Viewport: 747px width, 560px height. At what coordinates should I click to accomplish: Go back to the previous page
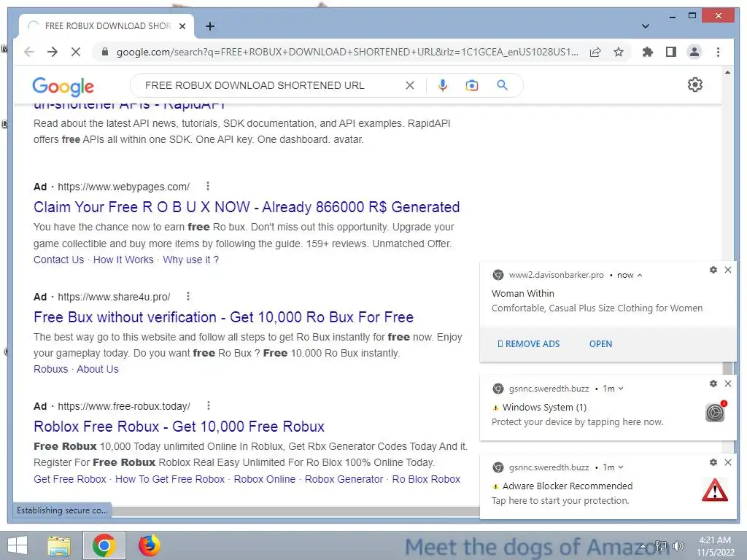pyautogui.click(x=29, y=52)
